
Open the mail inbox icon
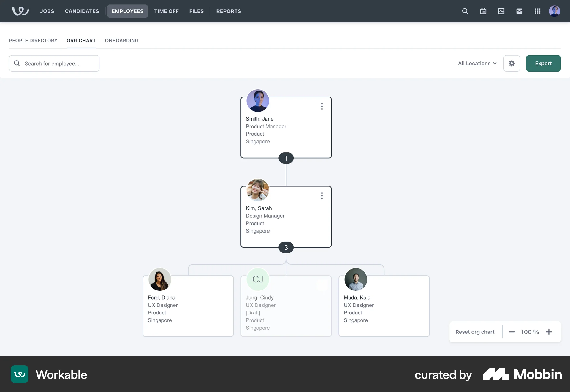pyautogui.click(x=520, y=11)
